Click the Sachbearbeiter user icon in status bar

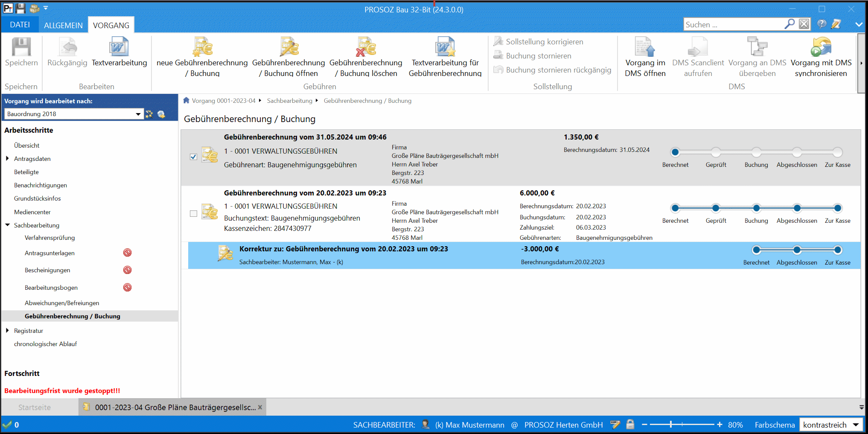point(425,424)
